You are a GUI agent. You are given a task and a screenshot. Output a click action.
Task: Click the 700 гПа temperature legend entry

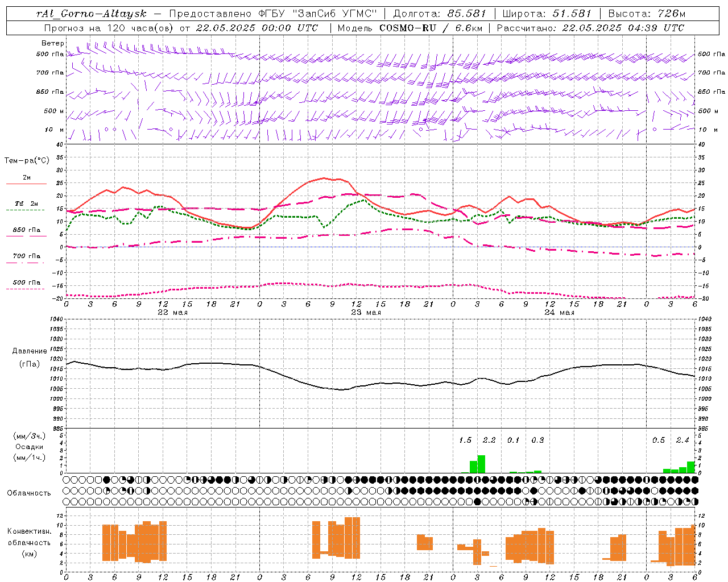[x=26, y=258]
